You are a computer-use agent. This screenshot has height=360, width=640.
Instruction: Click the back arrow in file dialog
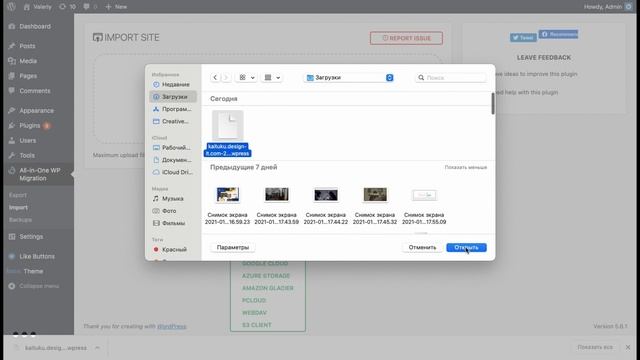coord(215,78)
